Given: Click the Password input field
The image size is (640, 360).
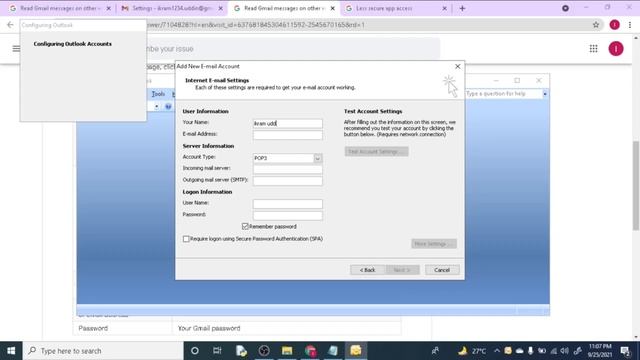Looking at the screenshot, I should click(x=287, y=215).
